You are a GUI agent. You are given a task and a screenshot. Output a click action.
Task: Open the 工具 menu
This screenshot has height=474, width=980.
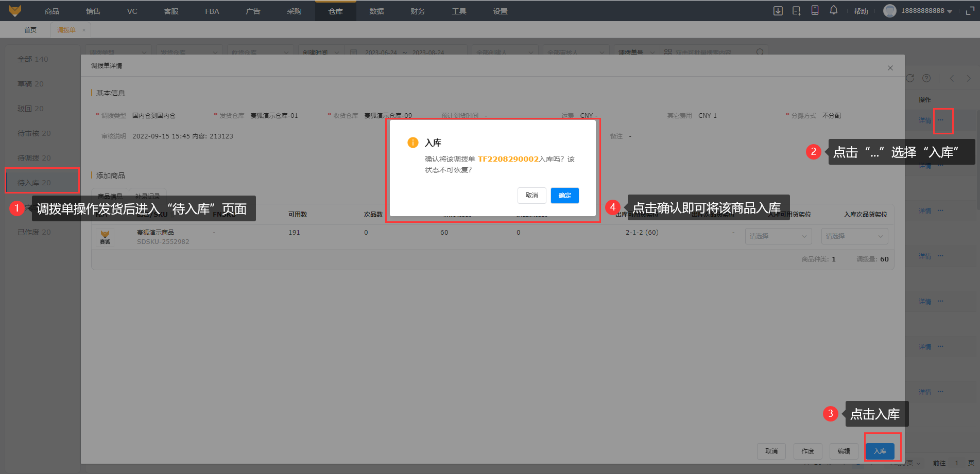click(x=459, y=11)
